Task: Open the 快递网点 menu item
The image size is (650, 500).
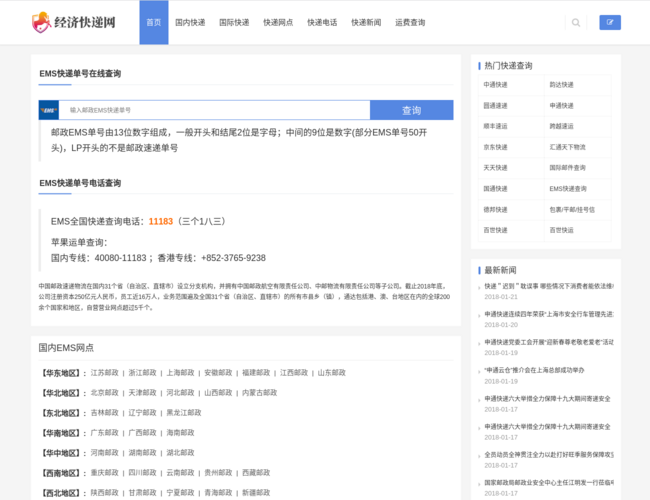Action: 278,22
